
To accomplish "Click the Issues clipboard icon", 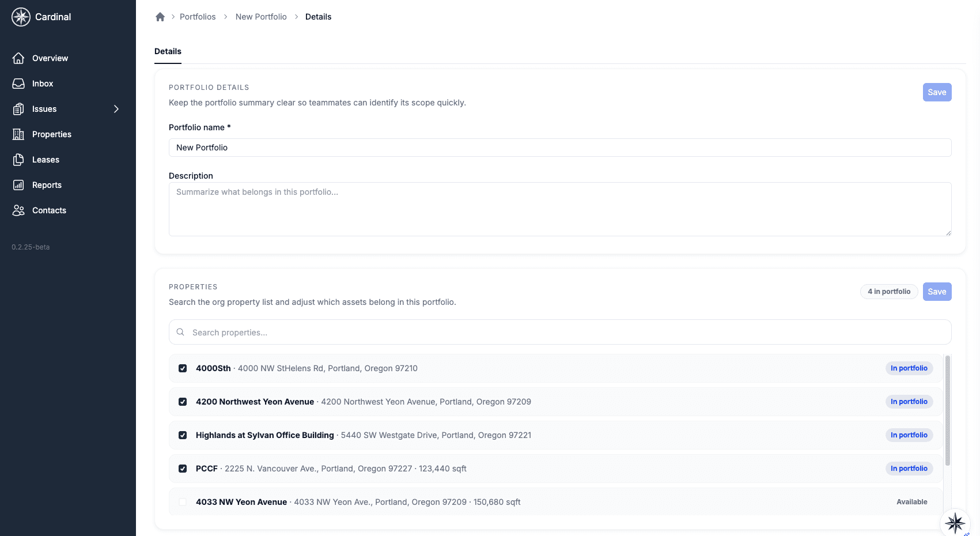I will (x=18, y=109).
